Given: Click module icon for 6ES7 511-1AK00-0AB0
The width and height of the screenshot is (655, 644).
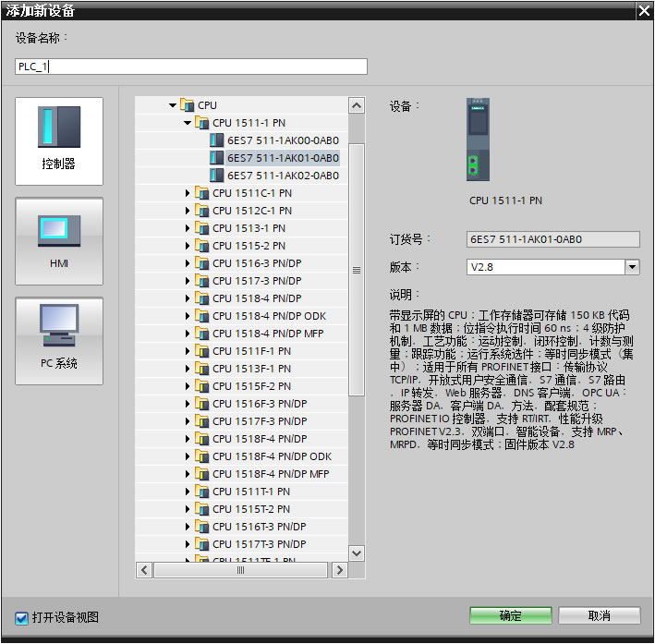Looking at the screenshot, I should [216, 140].
